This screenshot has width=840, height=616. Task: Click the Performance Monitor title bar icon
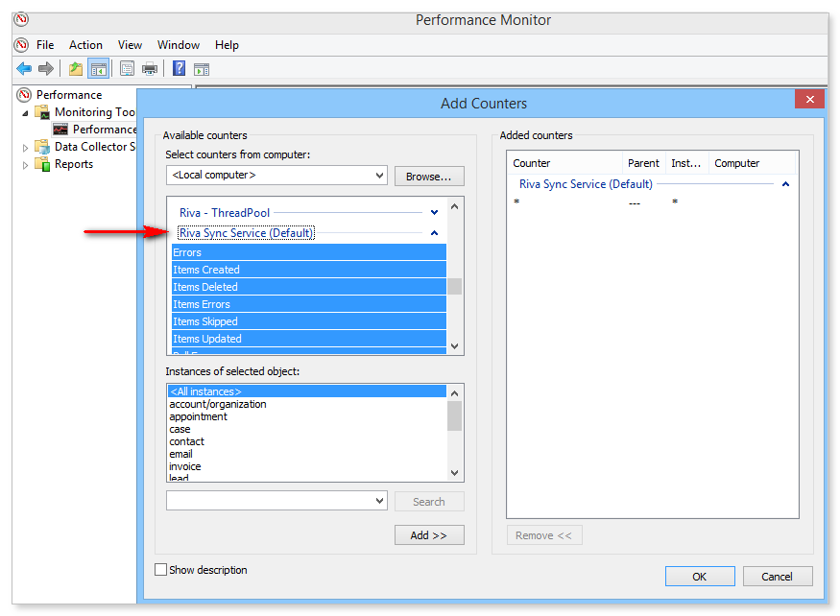point(21,19)
